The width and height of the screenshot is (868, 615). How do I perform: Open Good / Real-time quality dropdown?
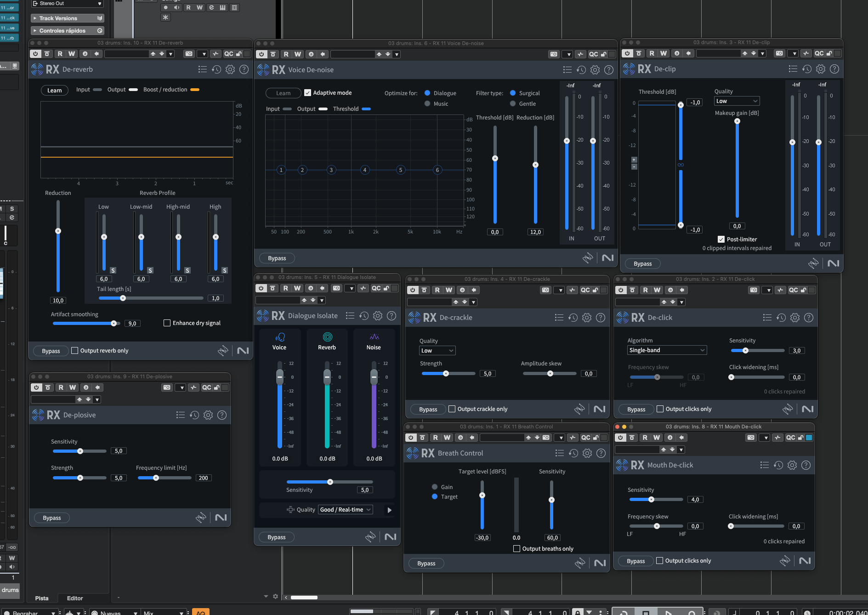(x=345, y=509)
